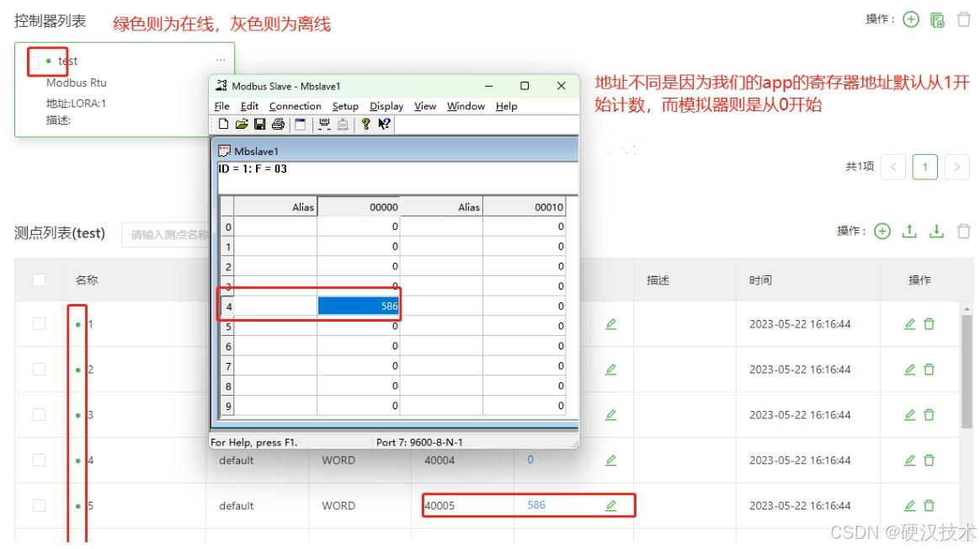Click address 40005 in the points table
The image size is (980, 549).
[439, 505]
